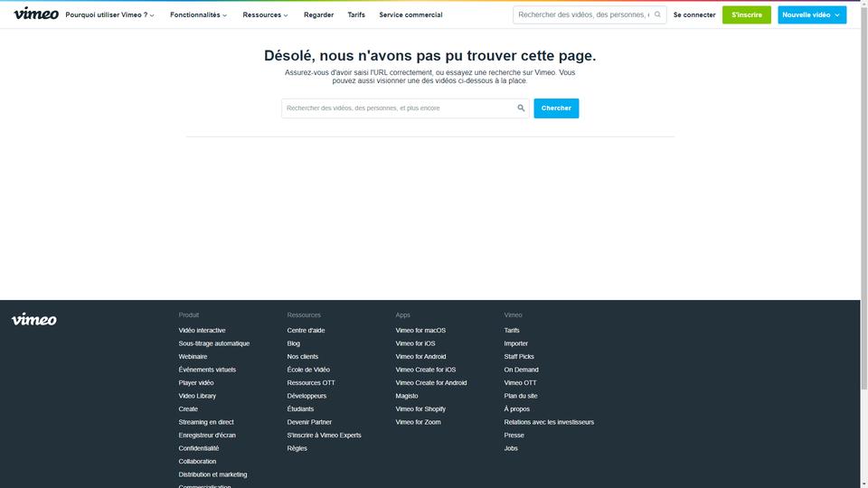Open Service commercial in header

coord(410,15)
